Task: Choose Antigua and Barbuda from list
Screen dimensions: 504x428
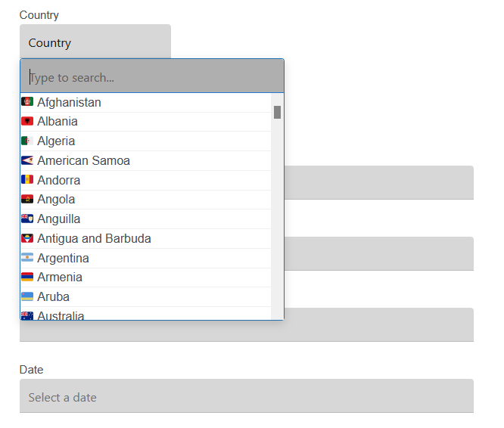Action: 94,239
